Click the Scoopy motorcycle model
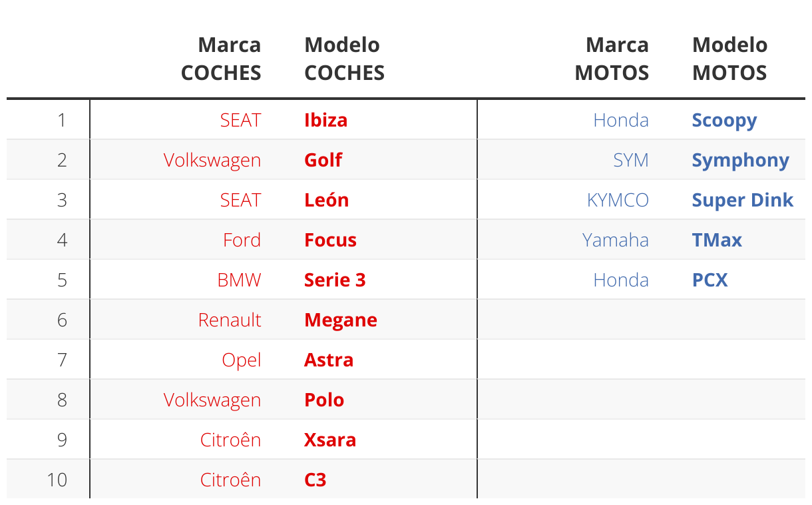 (724, 120)
